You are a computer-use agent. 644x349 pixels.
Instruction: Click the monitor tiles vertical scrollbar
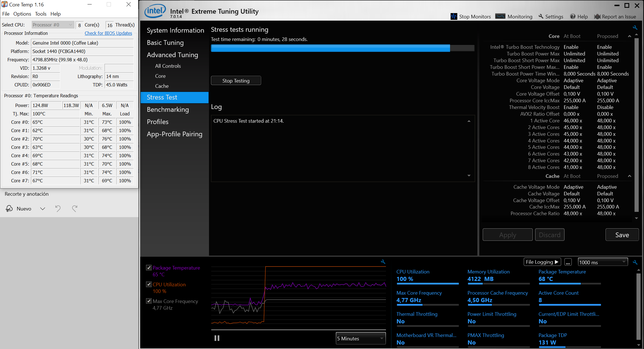638,306
